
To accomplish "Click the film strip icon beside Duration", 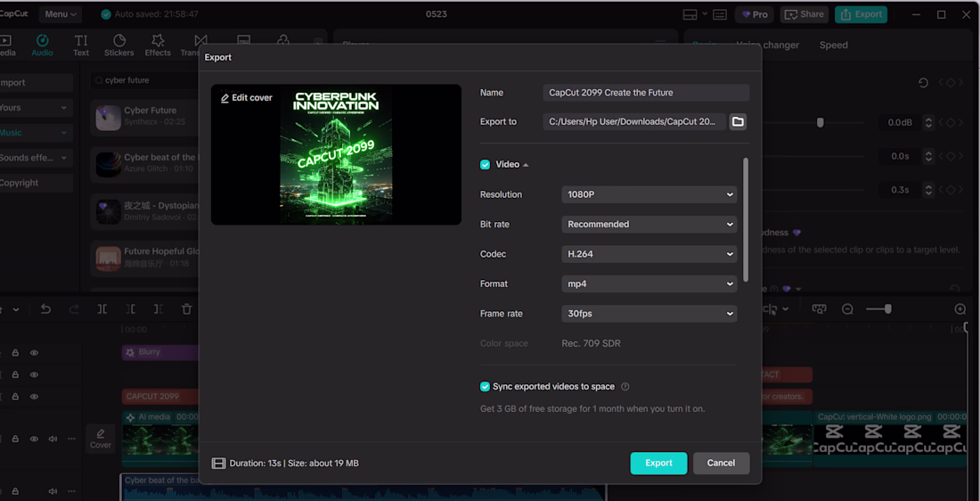I will click(x=218, y=464).
